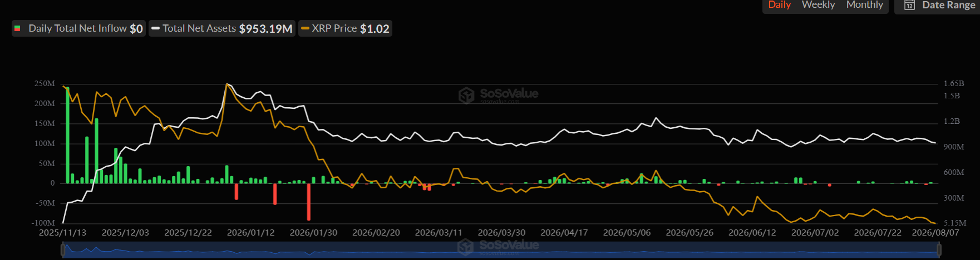This screenshot has width=980, height=260.
Task: Click the 5.15M right axis label
Action: 955,223
